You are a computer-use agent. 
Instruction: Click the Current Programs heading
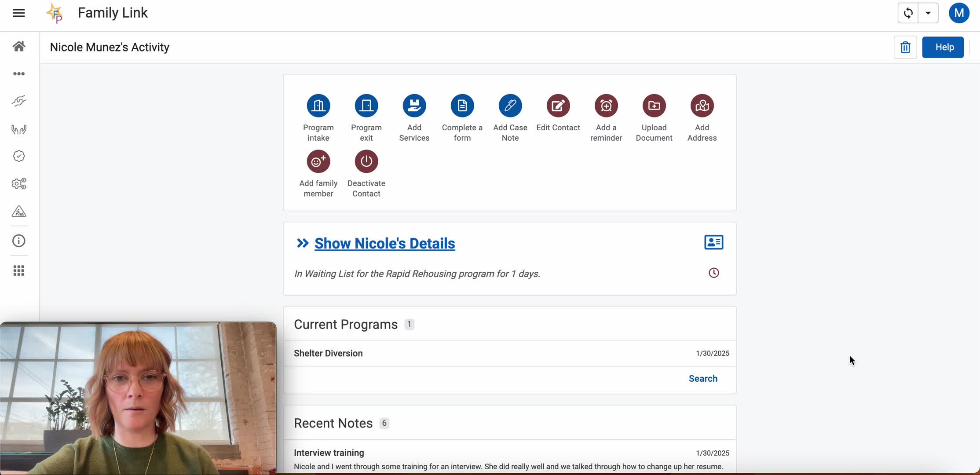pyautogui.click(x=346, y=325)
